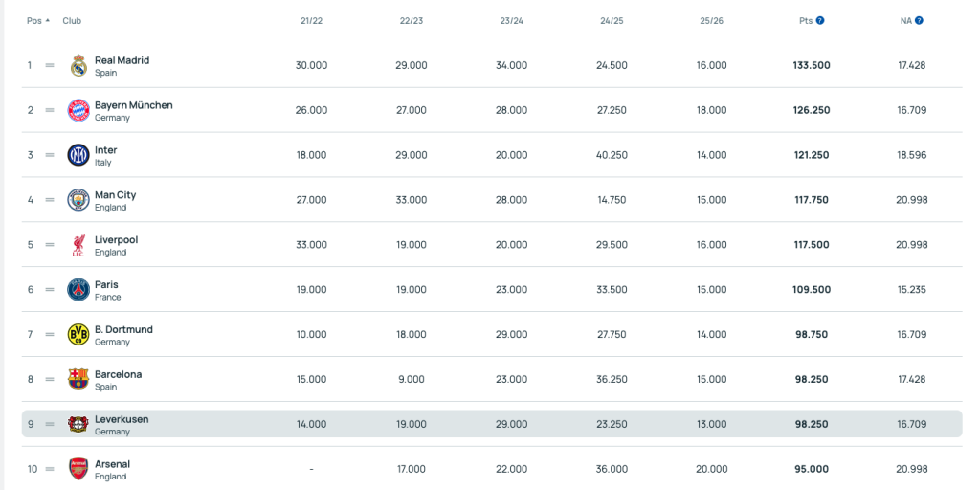Click the Inter club crest

click(x=78, y=155)
